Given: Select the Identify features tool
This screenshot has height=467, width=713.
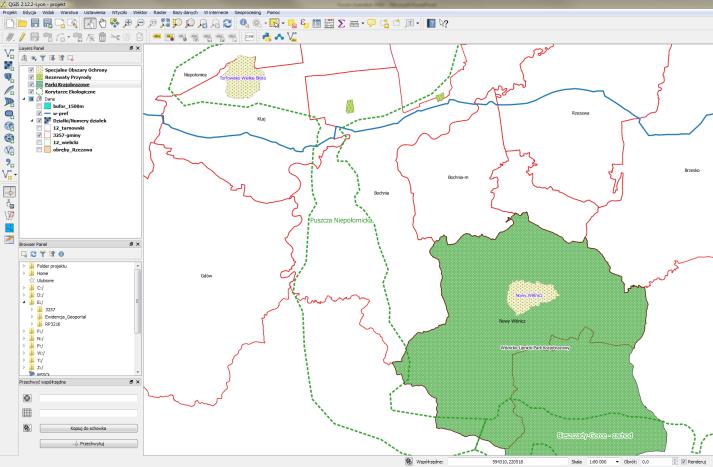Looking at the screenshot, I should tap(245, 23).
